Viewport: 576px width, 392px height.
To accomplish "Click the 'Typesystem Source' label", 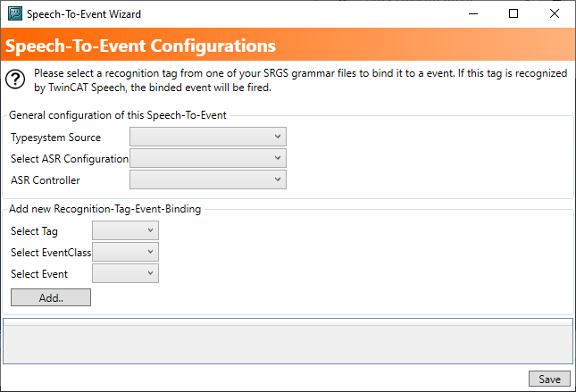I will pos(56,138).
